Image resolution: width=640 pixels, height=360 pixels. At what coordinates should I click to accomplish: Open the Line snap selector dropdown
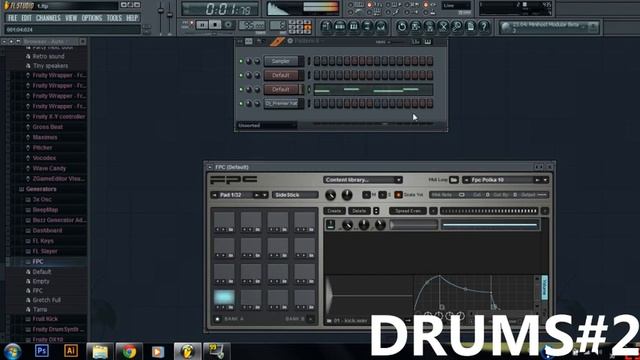(457, 6)
